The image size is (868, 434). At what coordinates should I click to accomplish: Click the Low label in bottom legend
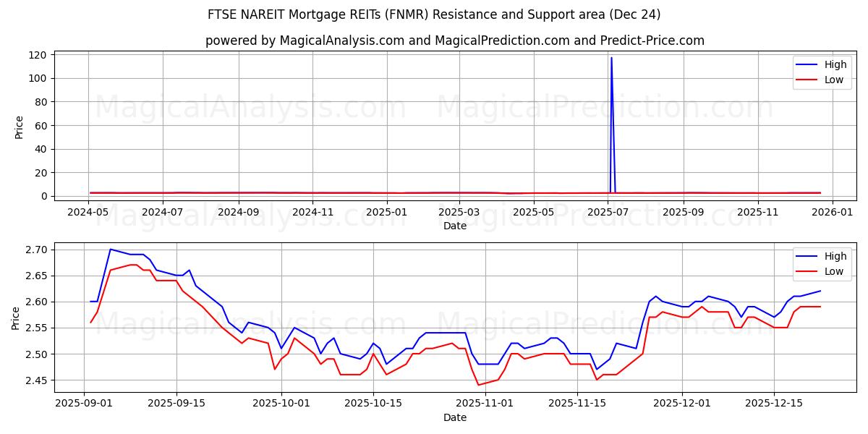(x=835, y=271)
